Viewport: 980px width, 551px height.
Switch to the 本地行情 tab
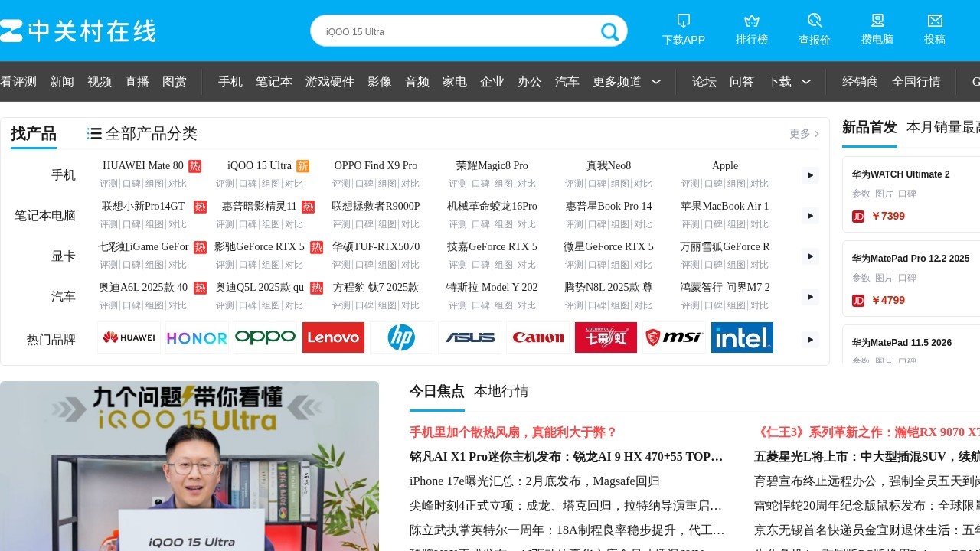[501, 391]
